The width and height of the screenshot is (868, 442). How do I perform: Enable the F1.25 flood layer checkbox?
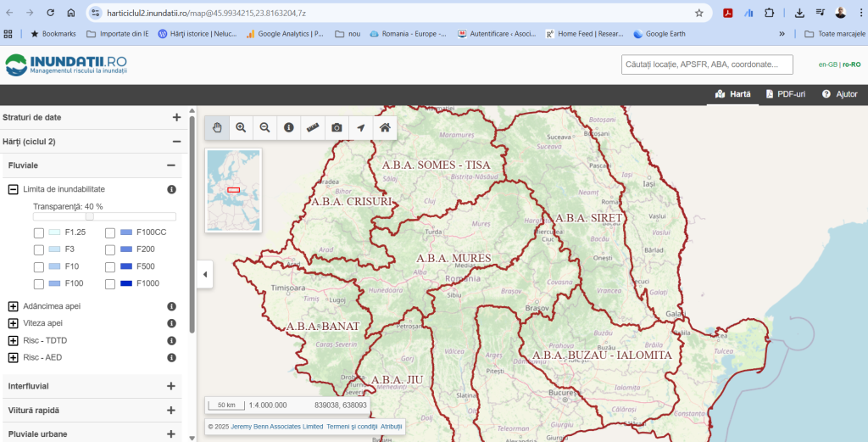point(39,232)
